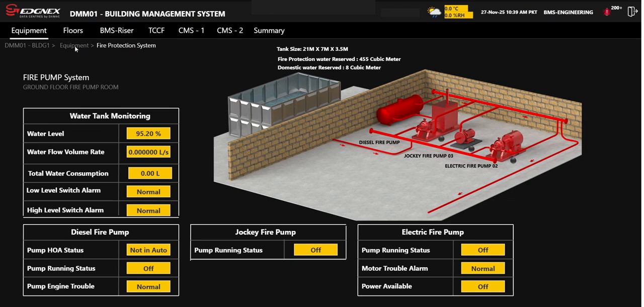Click the Electric Fire Pump panel header
Viewport: 644px width, 307px height.
point(433,232)
